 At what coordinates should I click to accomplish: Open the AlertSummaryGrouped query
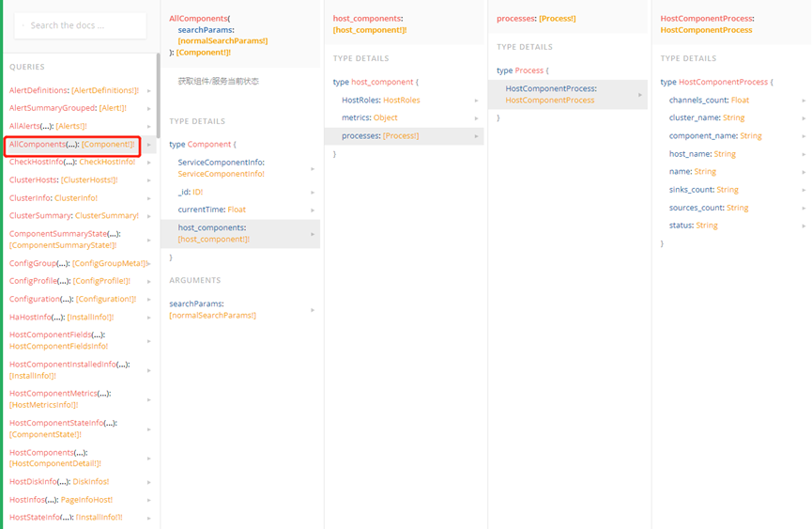[x=68, y=108]
